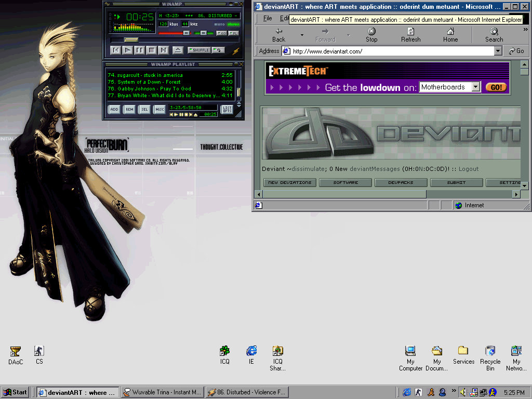Click Winamp previous track button
This screenshot has height=399, width=532.
tap(116, 50)
